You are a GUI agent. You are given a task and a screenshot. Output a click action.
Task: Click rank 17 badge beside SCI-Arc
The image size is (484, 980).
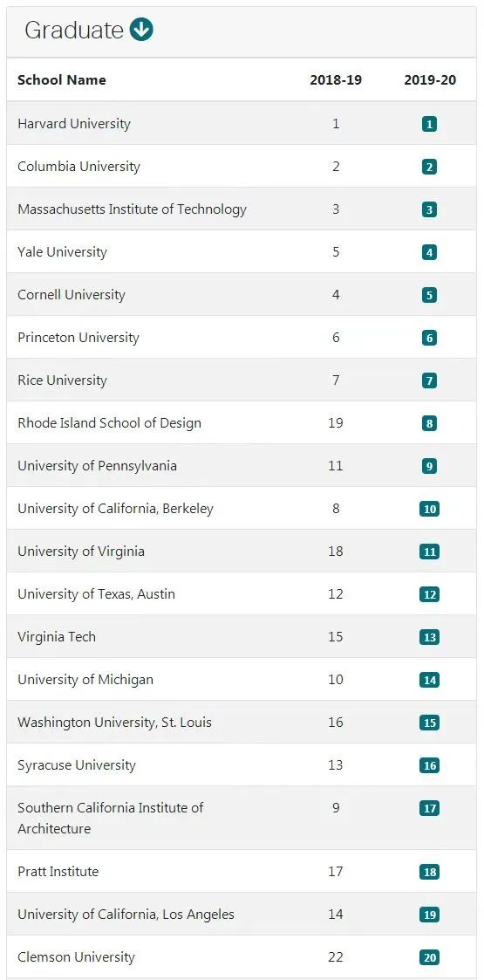click(x=429, y=808)
